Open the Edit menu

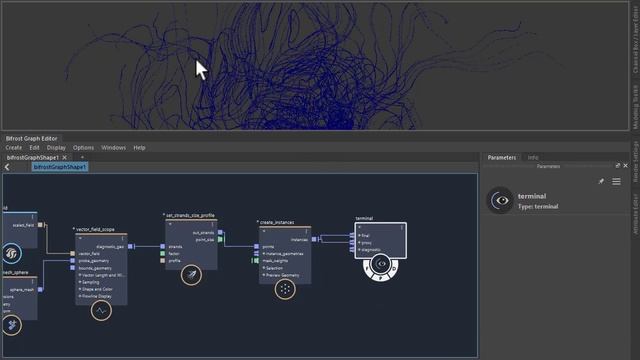34,147
